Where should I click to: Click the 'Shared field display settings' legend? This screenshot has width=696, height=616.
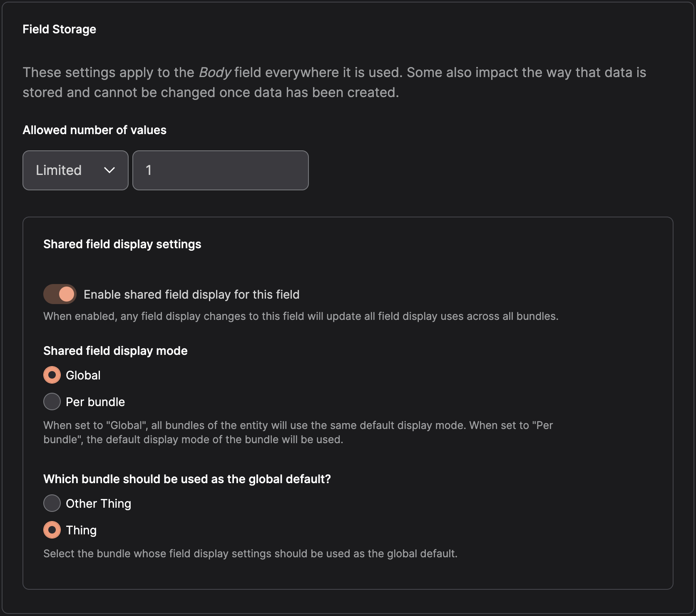pyautogui.click(x=122, y=244)
